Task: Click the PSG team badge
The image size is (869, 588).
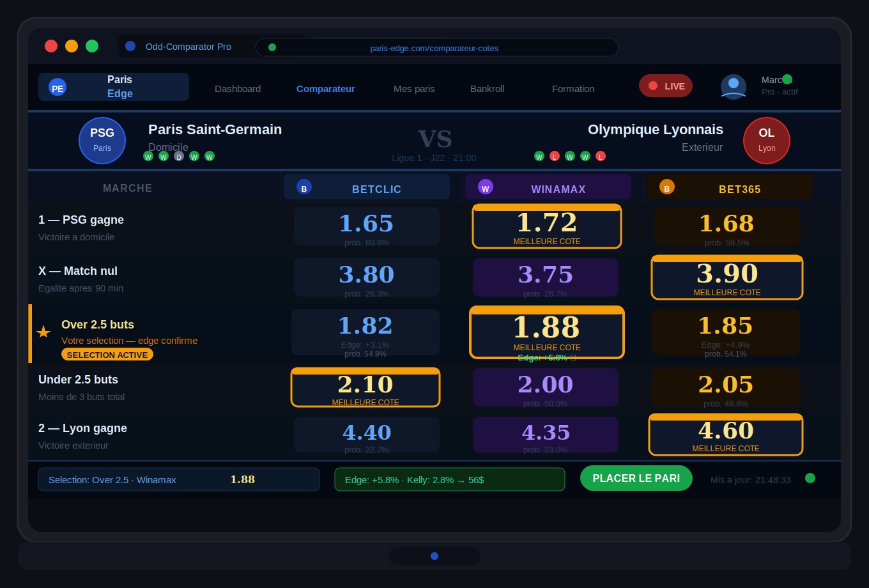Action: (x=102, y=141)
